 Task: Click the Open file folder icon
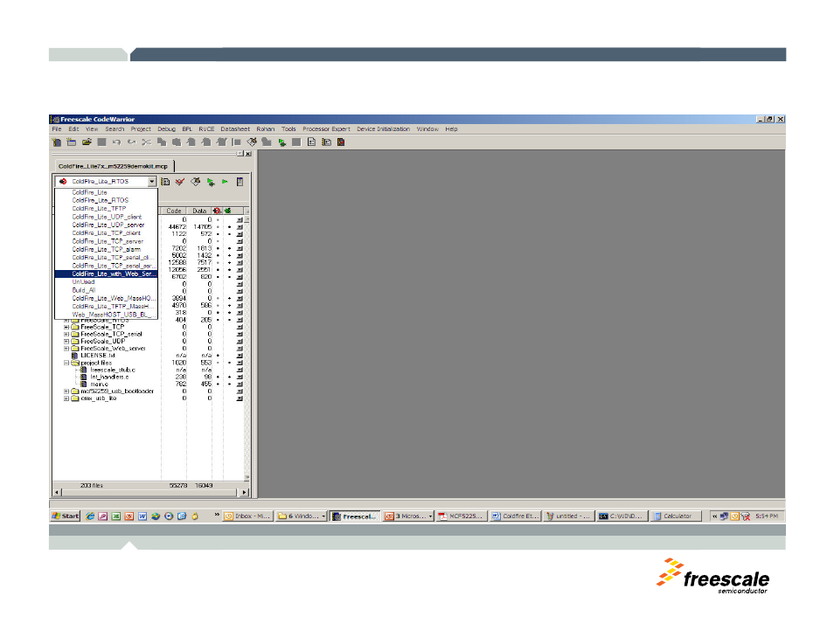coord(87,142)
